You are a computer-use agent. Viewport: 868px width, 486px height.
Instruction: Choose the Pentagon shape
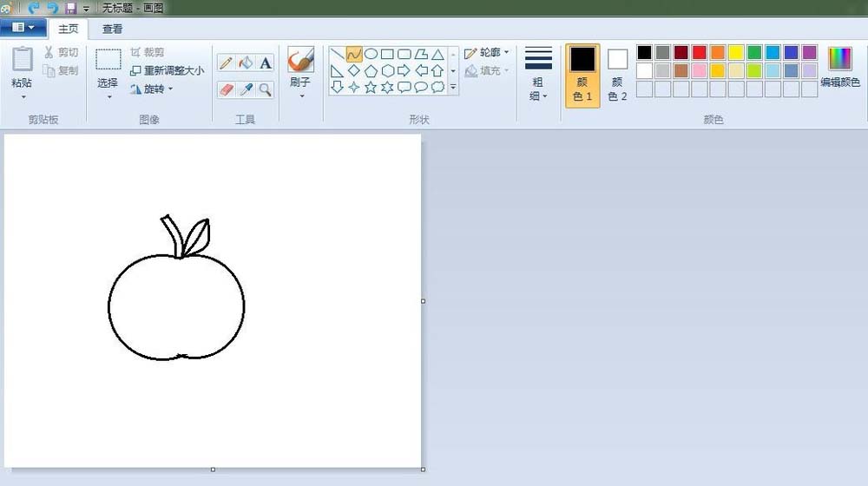(x=371, y=71)
